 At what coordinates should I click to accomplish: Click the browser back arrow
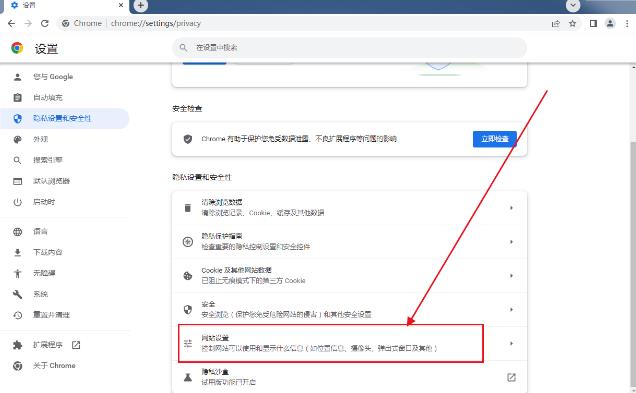(x=11, y=24)
